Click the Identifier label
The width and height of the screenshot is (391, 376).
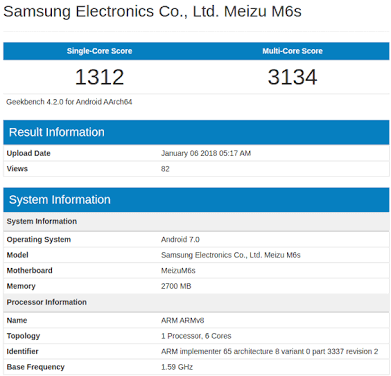pos(22,351)
